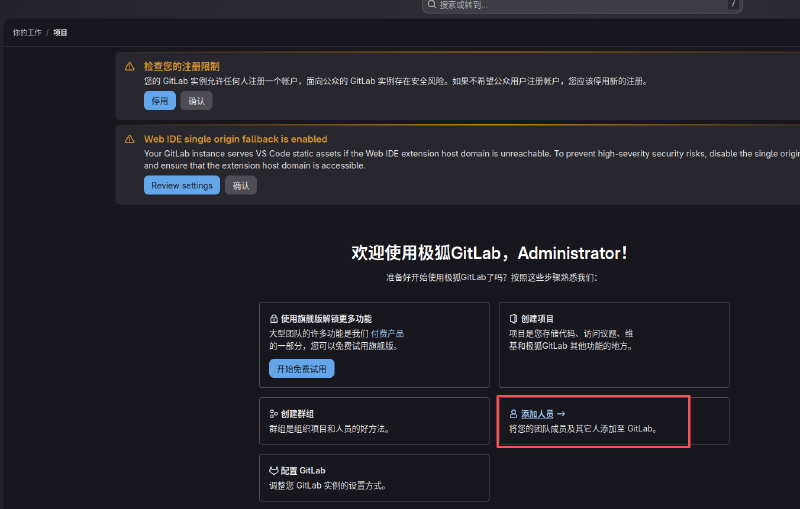Click the magnifier icon in search bar
Viewport: 800px width, 509px height.
click(432, 5)
